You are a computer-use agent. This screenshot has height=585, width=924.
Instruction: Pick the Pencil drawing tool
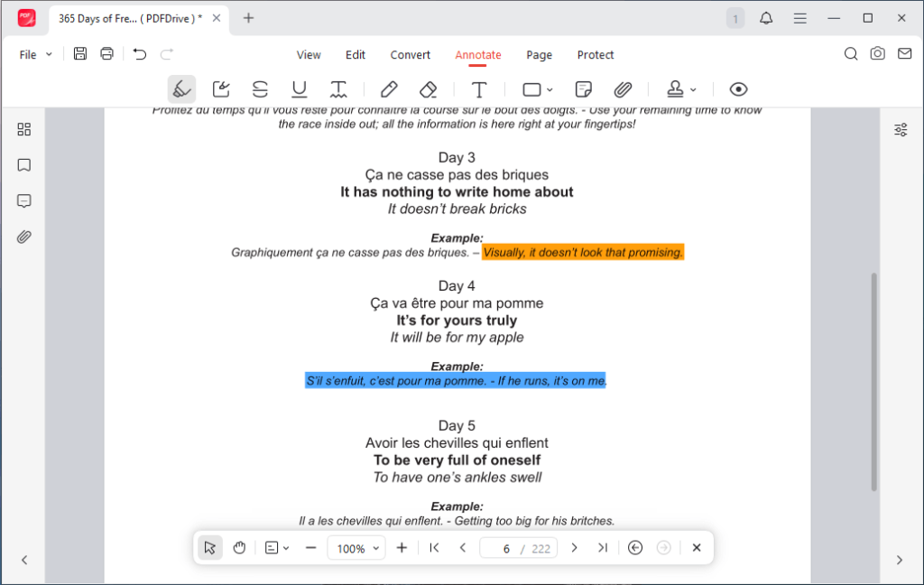[389, 89]
